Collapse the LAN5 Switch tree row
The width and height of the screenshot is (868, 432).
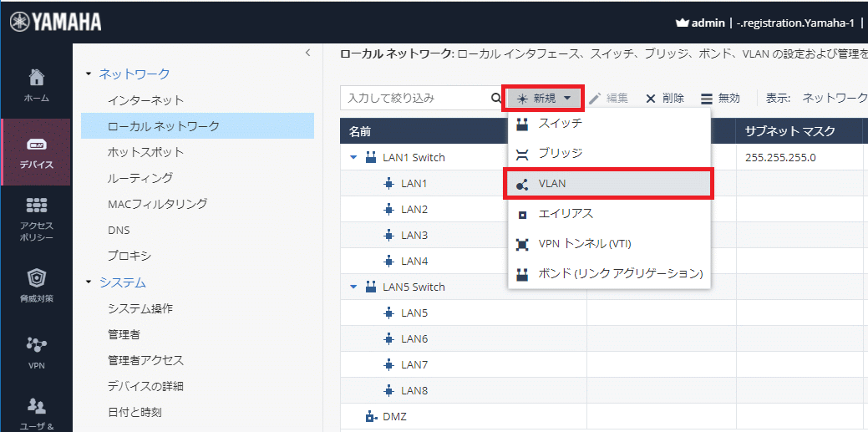click(x=353, y=287)
